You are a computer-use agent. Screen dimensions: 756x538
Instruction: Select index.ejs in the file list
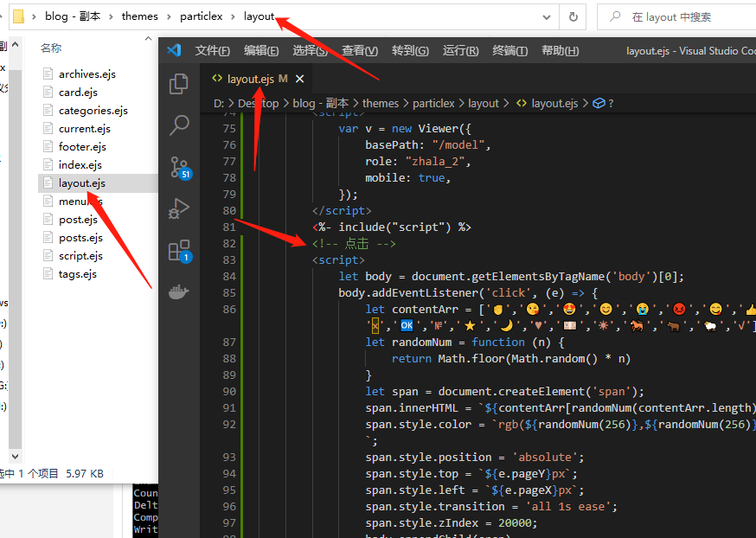point(80,165)
